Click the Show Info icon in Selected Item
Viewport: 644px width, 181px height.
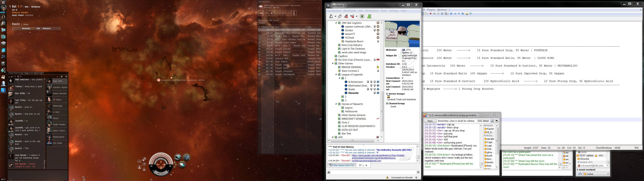click(x=294, y=13)
